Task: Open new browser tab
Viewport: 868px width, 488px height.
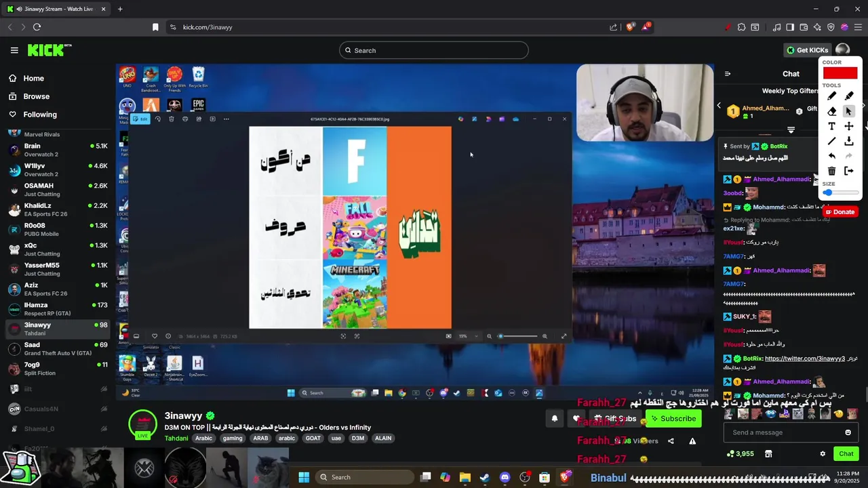Action: [120, 9]
